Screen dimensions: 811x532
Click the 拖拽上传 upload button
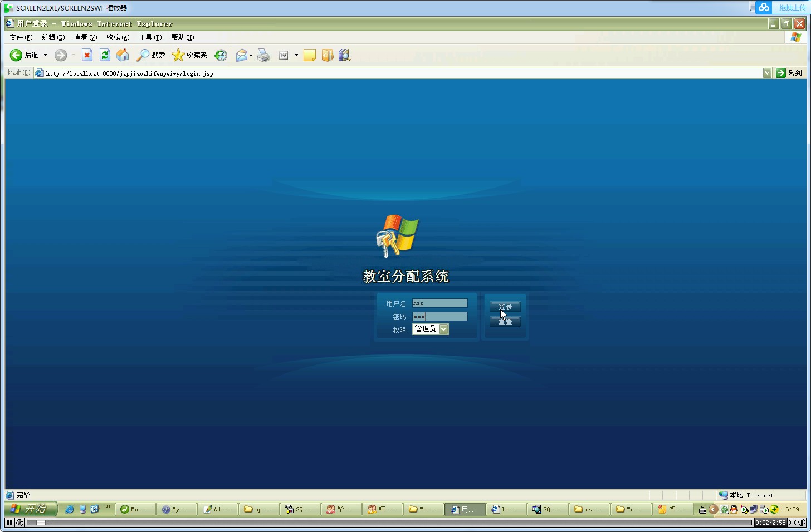[792, 7]
